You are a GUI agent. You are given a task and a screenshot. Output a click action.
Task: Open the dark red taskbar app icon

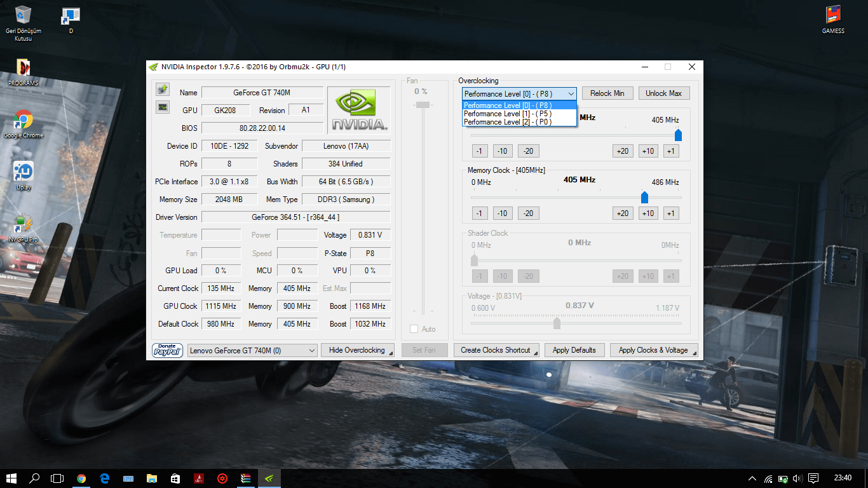pos(199,478)
